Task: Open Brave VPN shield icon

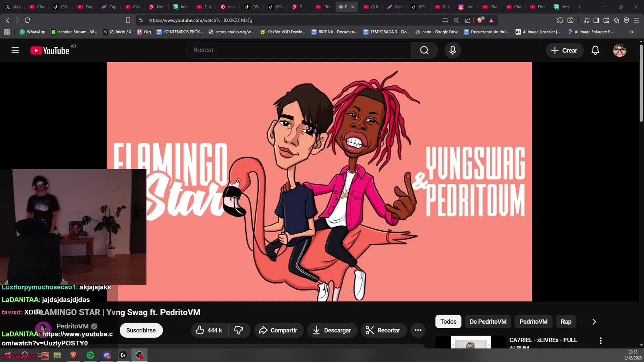Action: 626,20
